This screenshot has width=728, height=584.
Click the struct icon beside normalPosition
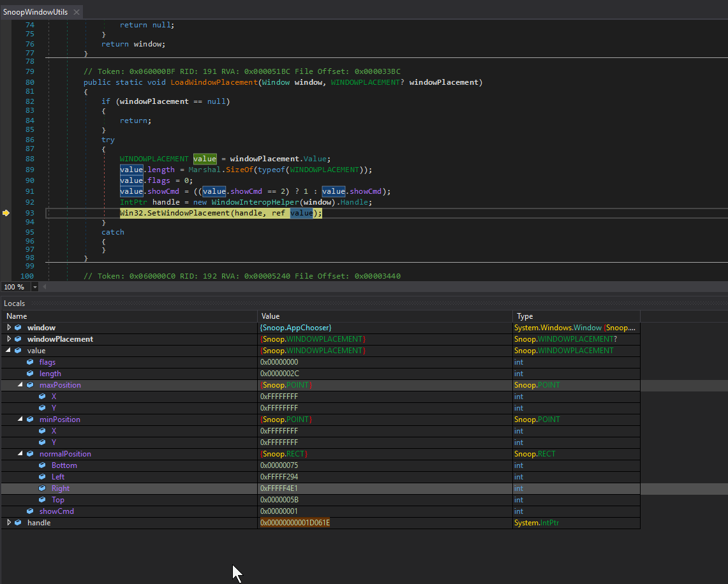coord(30,453)
